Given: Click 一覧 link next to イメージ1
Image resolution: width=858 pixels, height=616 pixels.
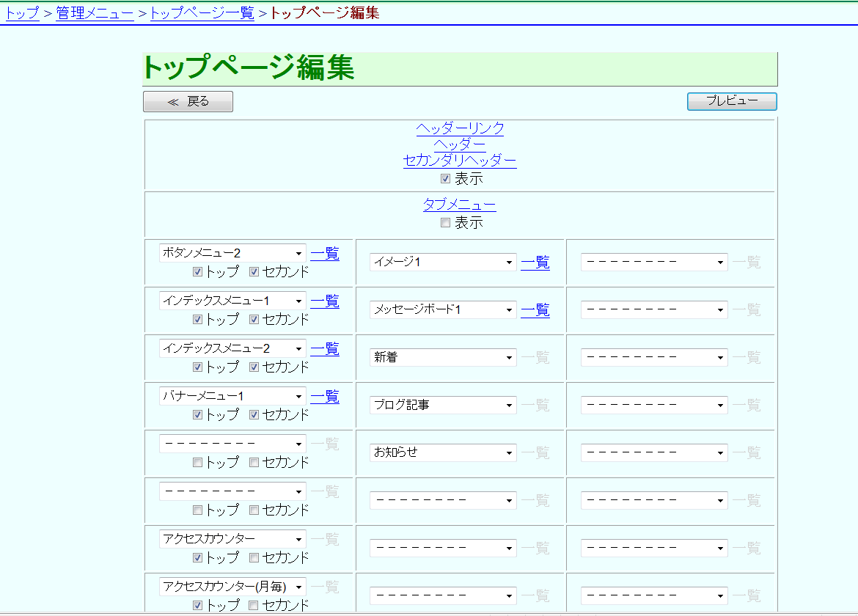Looking at the screenshot, I should point(535,262).
